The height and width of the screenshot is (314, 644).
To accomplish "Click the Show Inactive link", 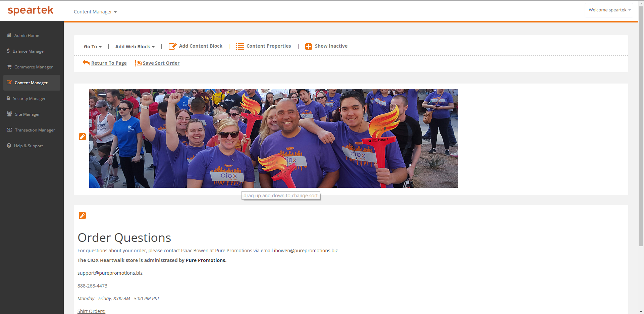I will pos(331,46).
